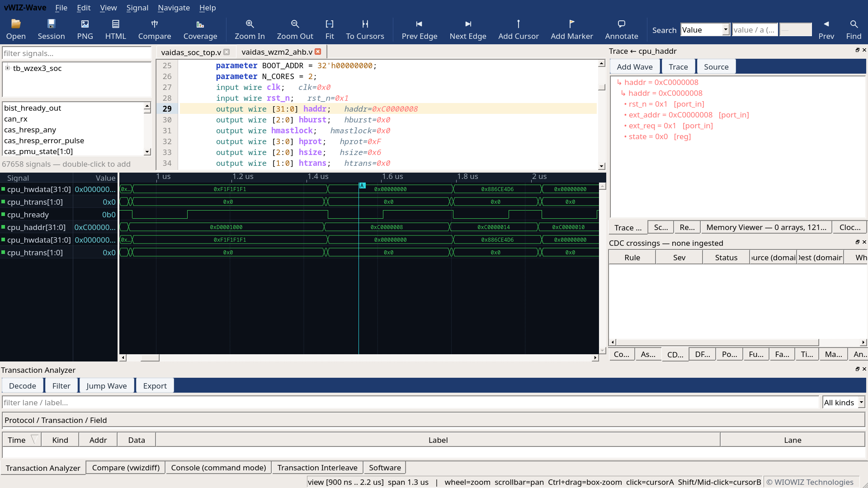Screen dimensions: 868x488
Task: Click Add Marker in toolbar
Action: [572, 29]
